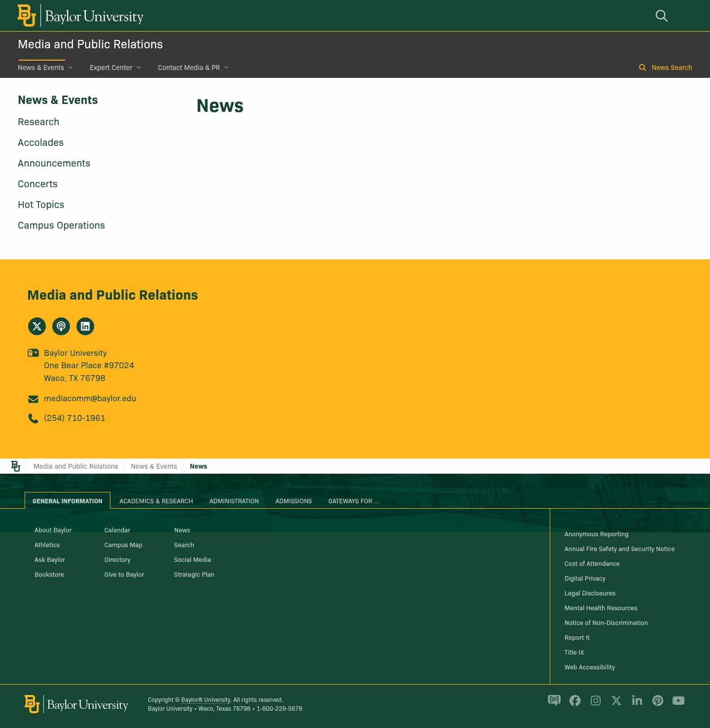Click the Baylor University logo in header
Screen dimensions: 710x728
tap(80, 15)
